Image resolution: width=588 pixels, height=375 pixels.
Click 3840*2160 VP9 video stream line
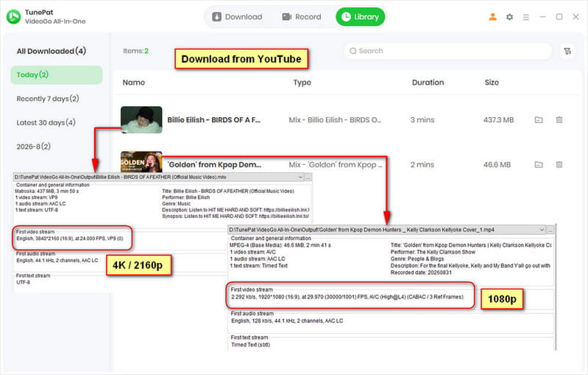click(70, 239)
